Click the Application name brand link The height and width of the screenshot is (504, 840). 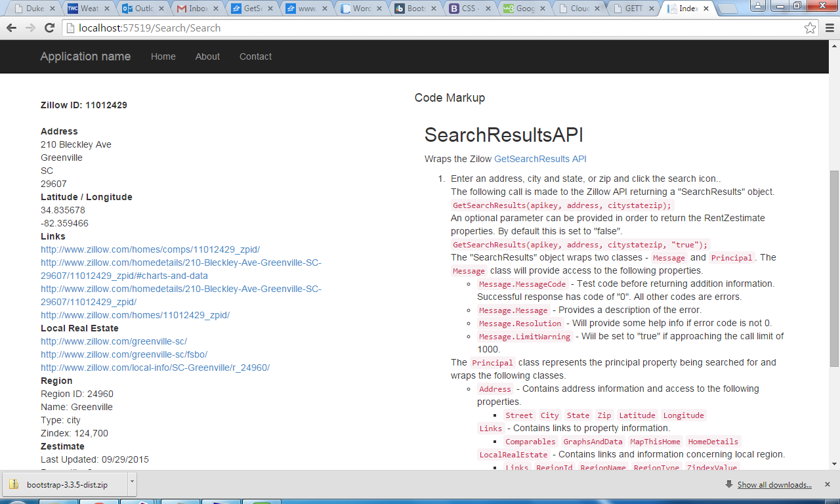85,56
